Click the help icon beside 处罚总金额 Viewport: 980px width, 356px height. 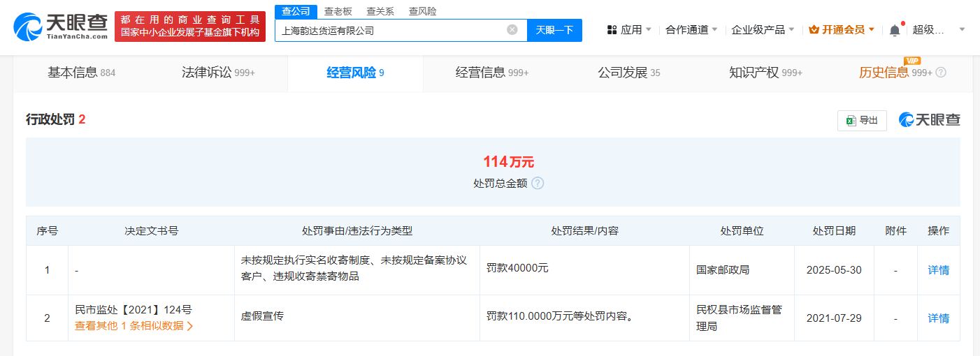[x=538, y=183]
